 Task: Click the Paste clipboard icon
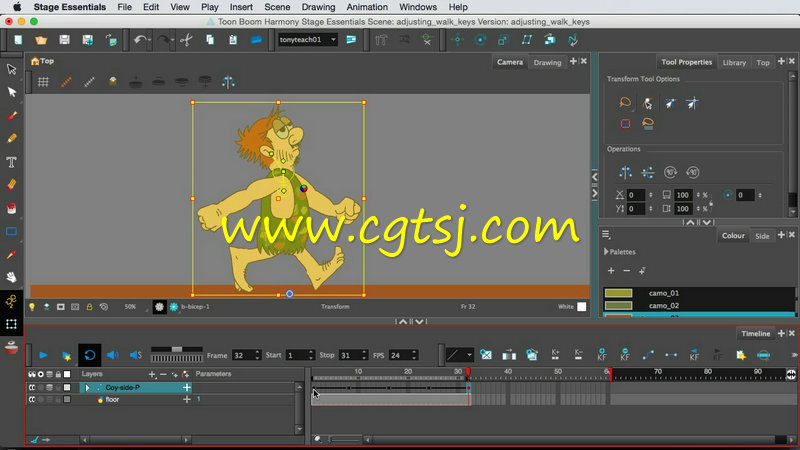coord(233,40)
